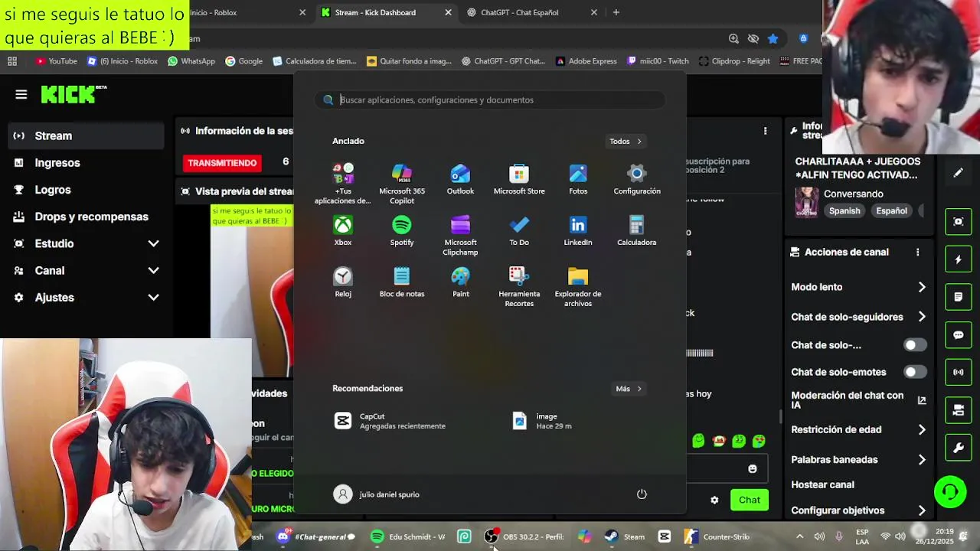Open Microsoft Clipchamp
The height and width of the screenshot is (551, 980).
pos(460,236)
